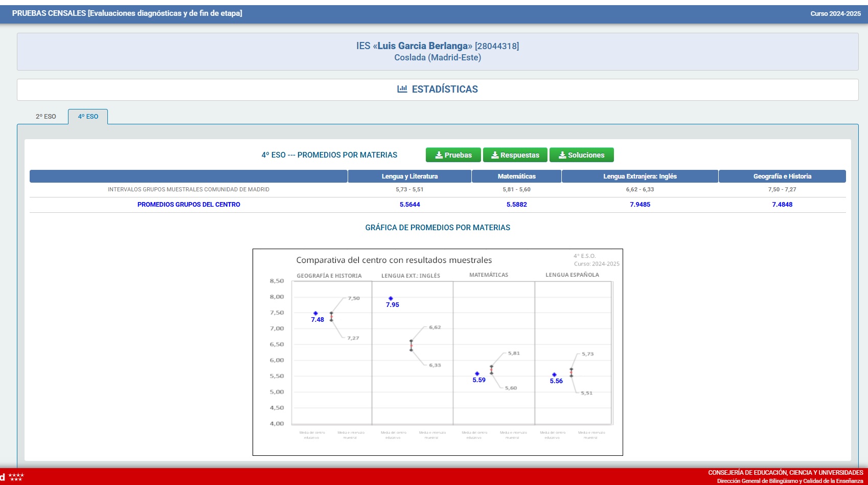Click the IES Luis Garcia Berlanga school title

tap(437, 46)
